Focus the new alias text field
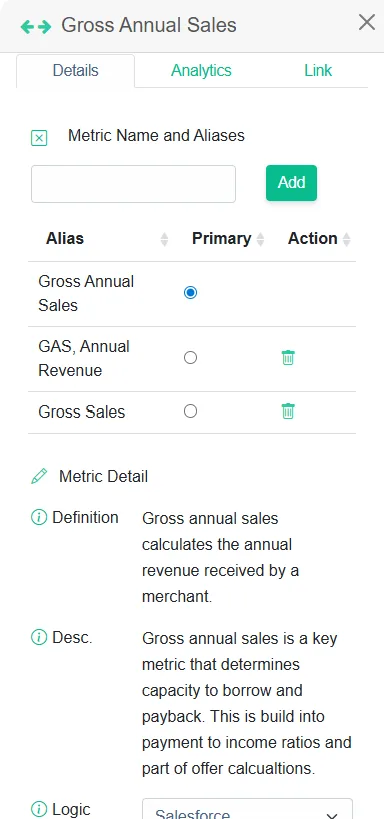 pos(134,184)
